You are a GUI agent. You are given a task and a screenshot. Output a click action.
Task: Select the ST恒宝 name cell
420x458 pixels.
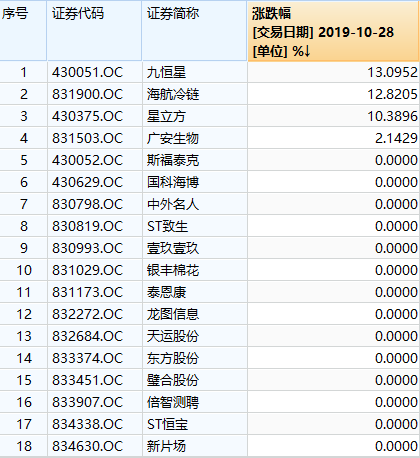pos(195,424)
